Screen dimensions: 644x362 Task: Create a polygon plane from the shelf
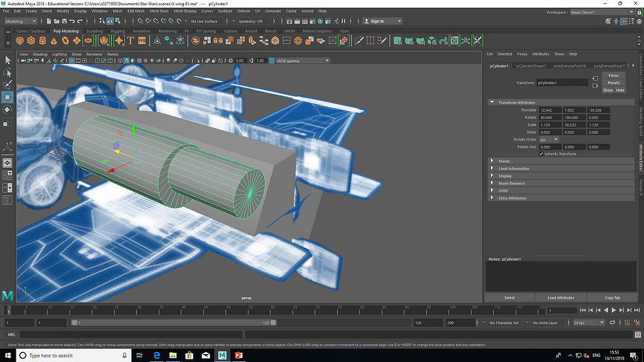(77, 41)
